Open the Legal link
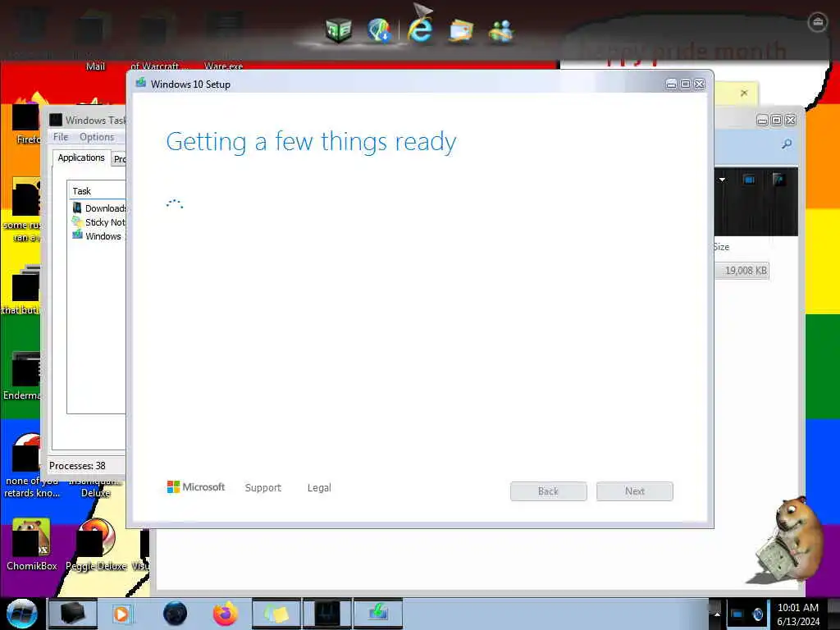This screenshot has width=840, height=630. pos(319,487)
